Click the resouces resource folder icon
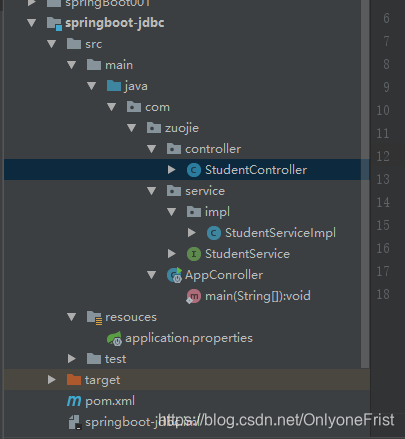Viewport: 405px width, 439px height. (94, 318)
